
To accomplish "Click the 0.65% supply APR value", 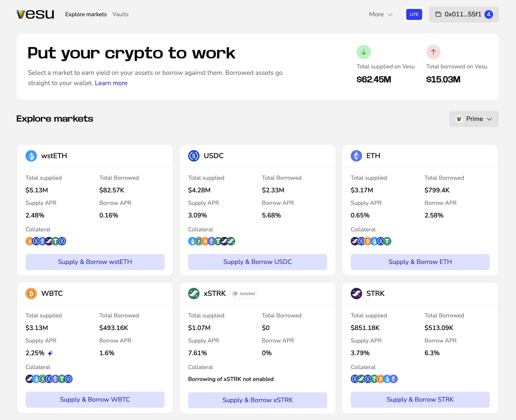I will 360,215.
